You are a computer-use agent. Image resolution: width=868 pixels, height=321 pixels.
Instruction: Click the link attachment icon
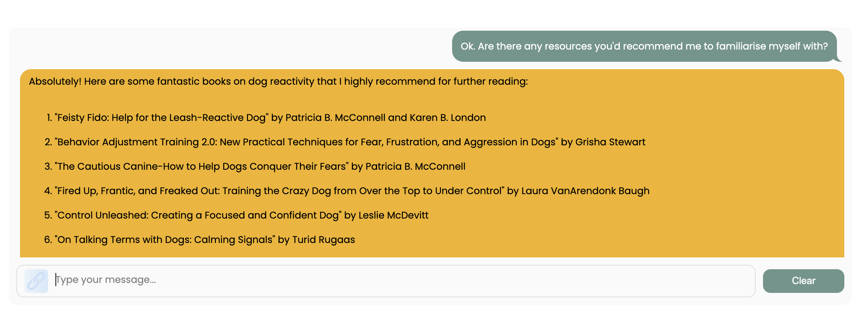tap(36, 281)
